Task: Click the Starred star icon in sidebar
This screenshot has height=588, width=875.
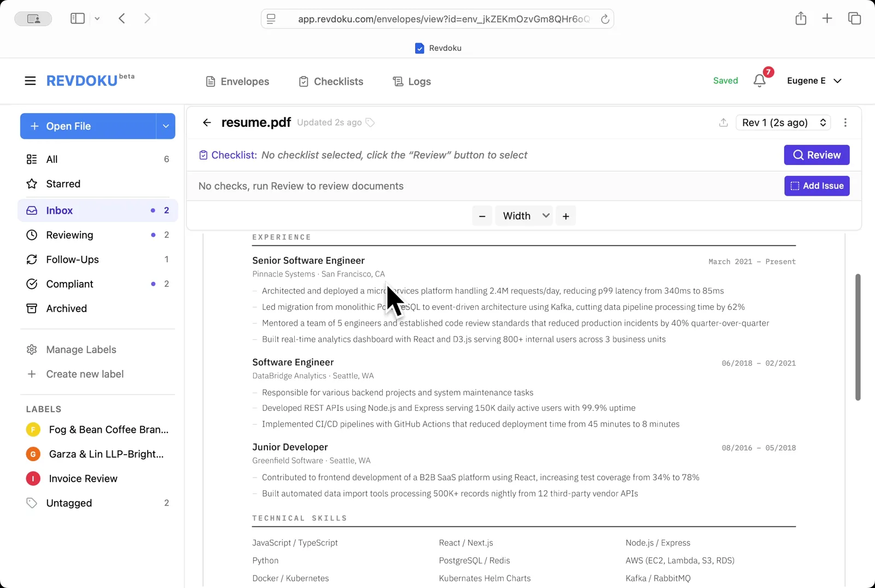Action: [x=32, y=184]
